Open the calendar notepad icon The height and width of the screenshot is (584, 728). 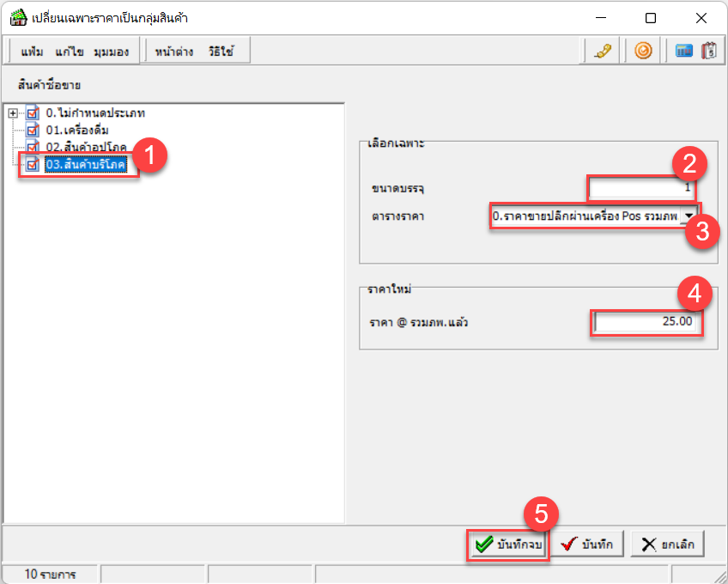click(x=709, y=51)
